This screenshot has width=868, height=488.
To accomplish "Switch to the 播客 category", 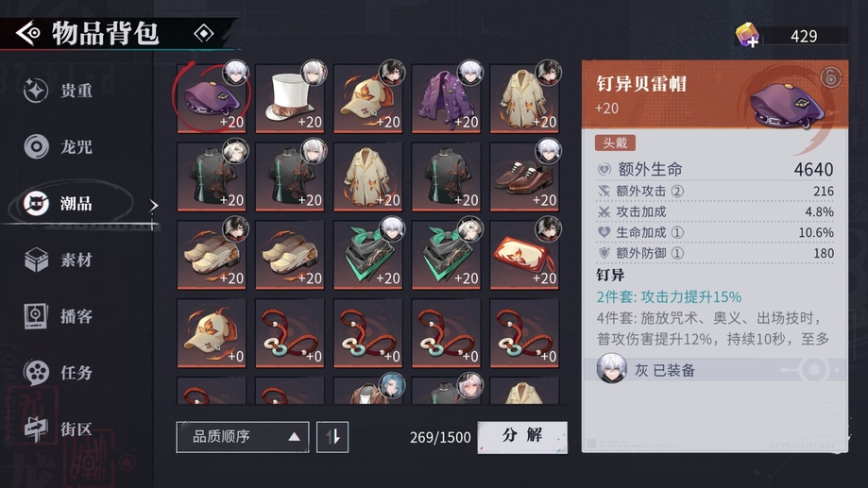I will click(x=59, y=316).
